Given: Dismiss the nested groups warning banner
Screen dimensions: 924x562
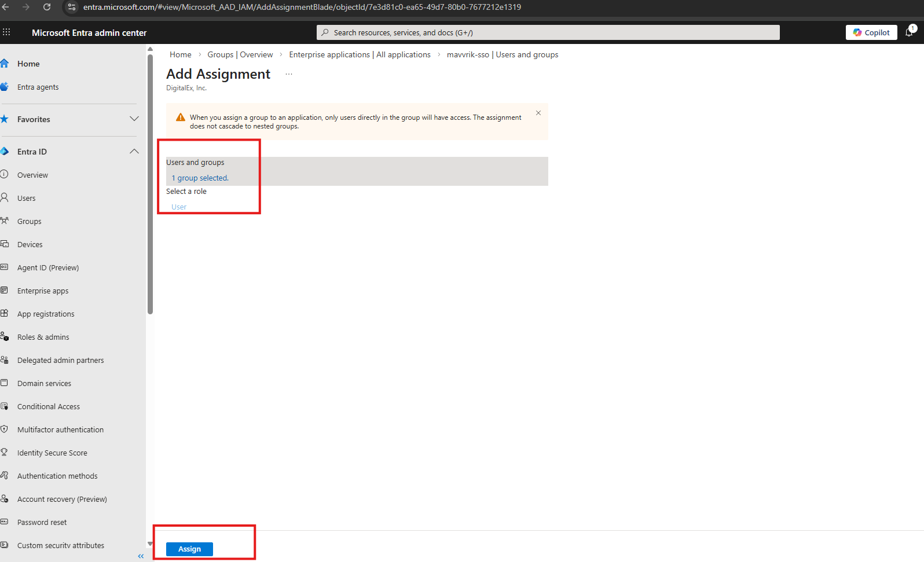Looking at the screenshot, I should 538,113.
